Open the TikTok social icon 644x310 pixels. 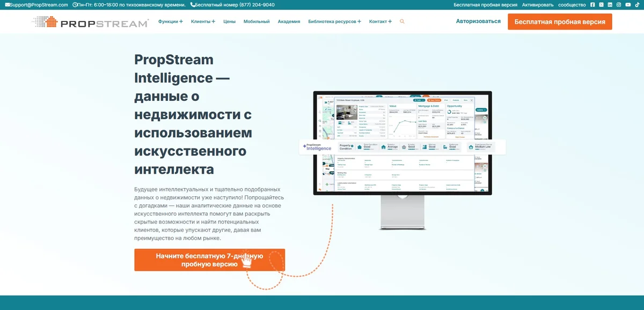(x=637, y=5)
